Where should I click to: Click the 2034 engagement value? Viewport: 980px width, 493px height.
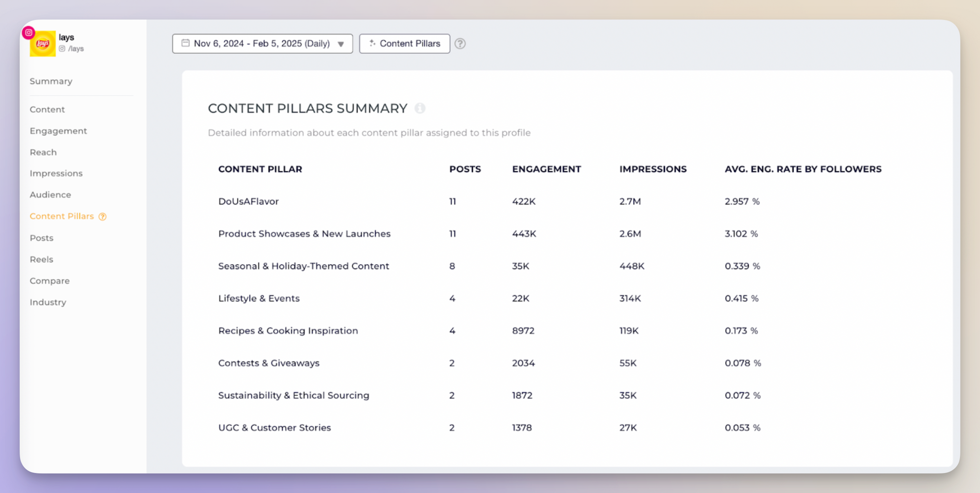(523, 363)
